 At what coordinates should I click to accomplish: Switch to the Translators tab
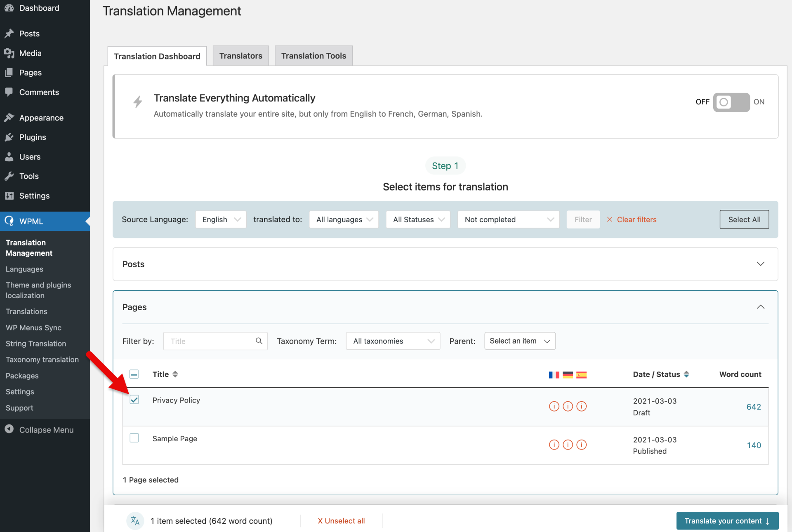pyautogui.click(x=241, y=56)
